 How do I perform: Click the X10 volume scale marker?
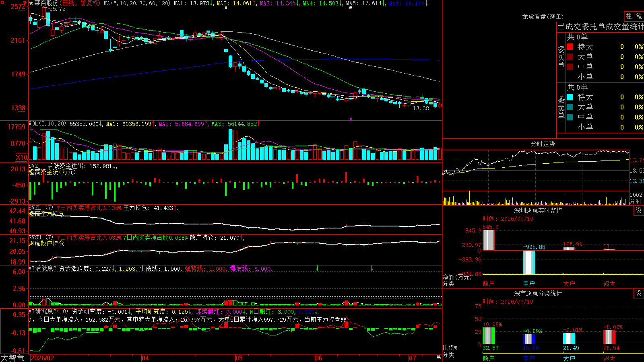[21, 157]
